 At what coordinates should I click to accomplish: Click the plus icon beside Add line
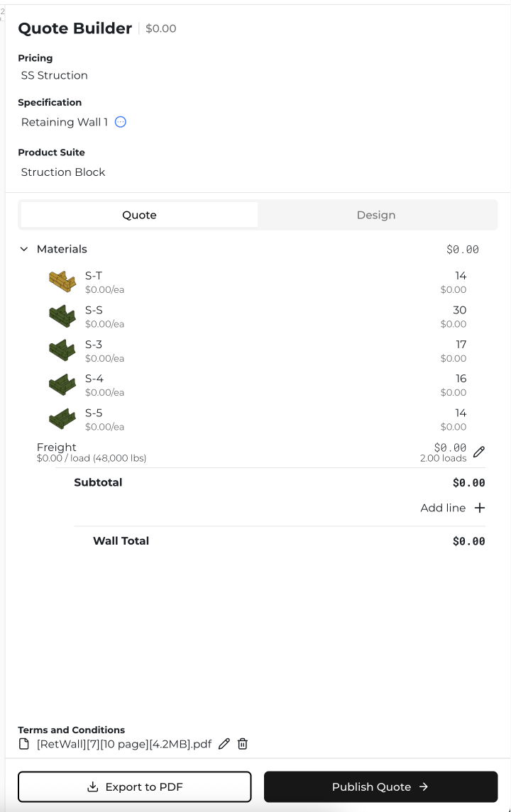coord(480,508)
